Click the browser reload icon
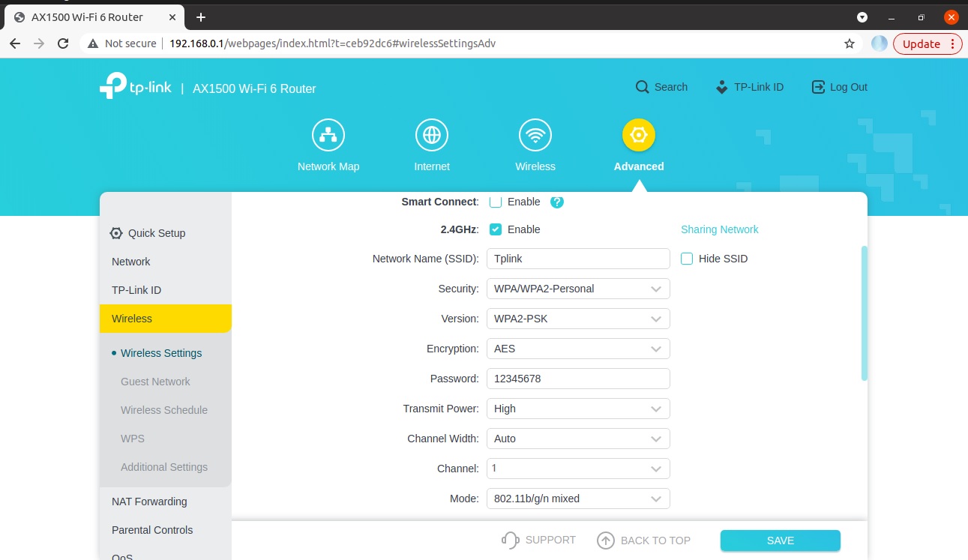 tap(63, 43)
